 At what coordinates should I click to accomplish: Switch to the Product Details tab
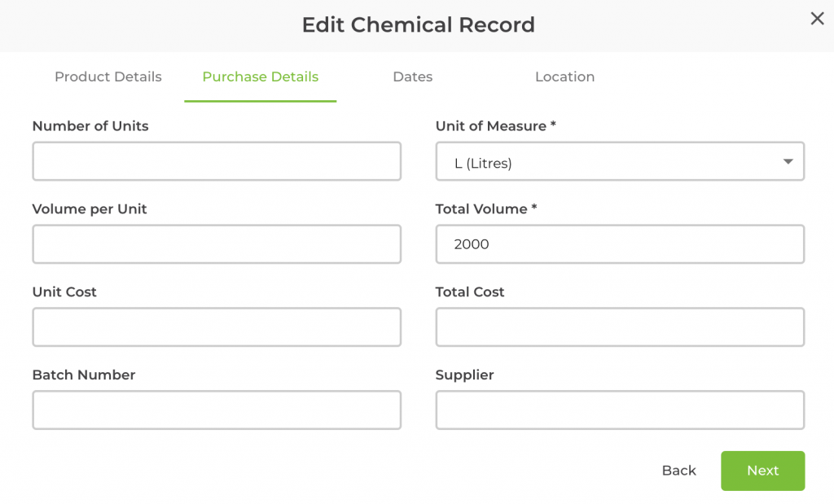pyautogui.click(x=108, y=77)
